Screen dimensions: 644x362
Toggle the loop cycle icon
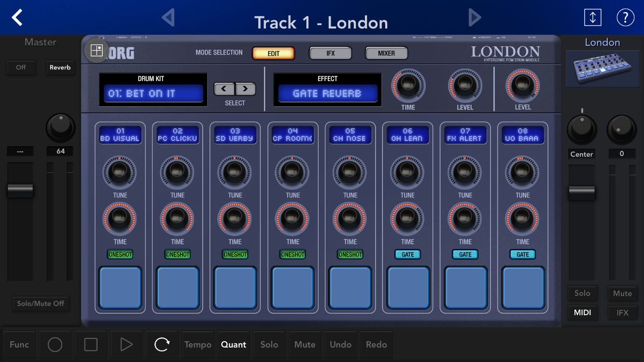pos(162,344)
